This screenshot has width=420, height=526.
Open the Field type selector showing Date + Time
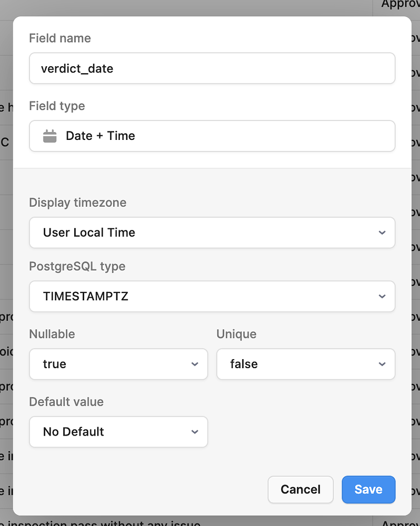(212, 136)
